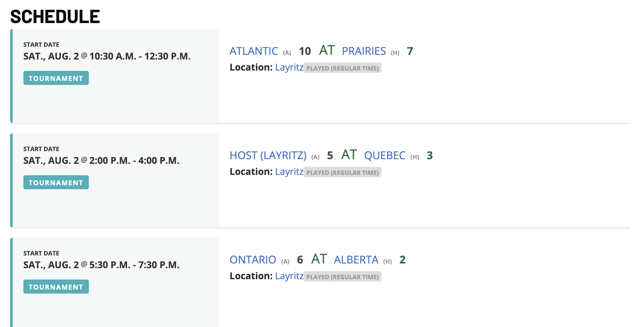Open the ALBERTA team link
Screen dimensions: 644x327
pos(356,260)
